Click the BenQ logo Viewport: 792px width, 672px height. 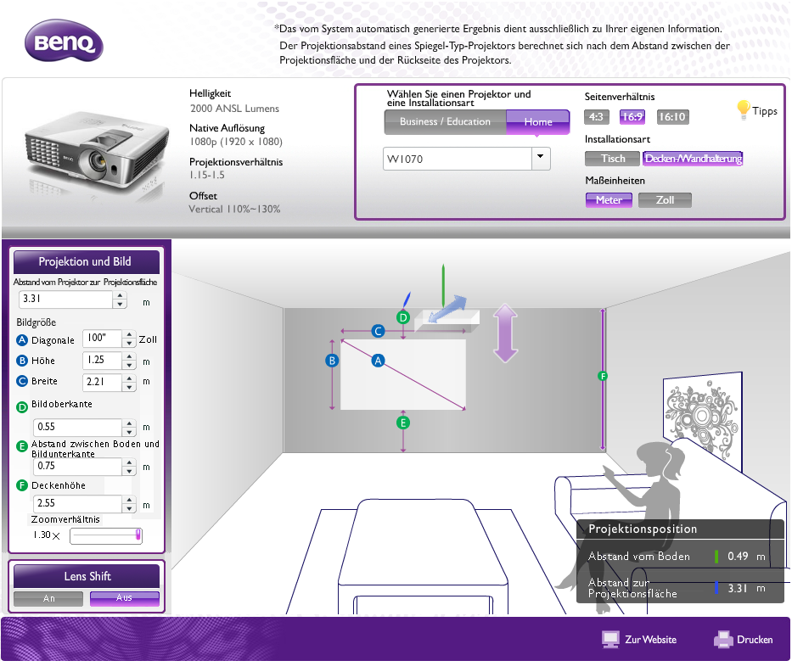(x=64, y=41)
